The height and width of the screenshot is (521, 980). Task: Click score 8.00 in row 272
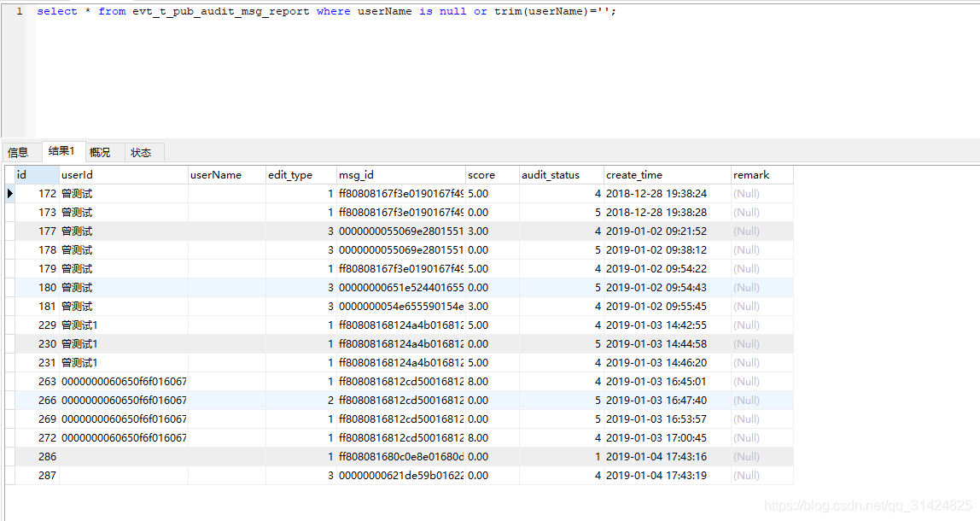(x=493, y=438)
